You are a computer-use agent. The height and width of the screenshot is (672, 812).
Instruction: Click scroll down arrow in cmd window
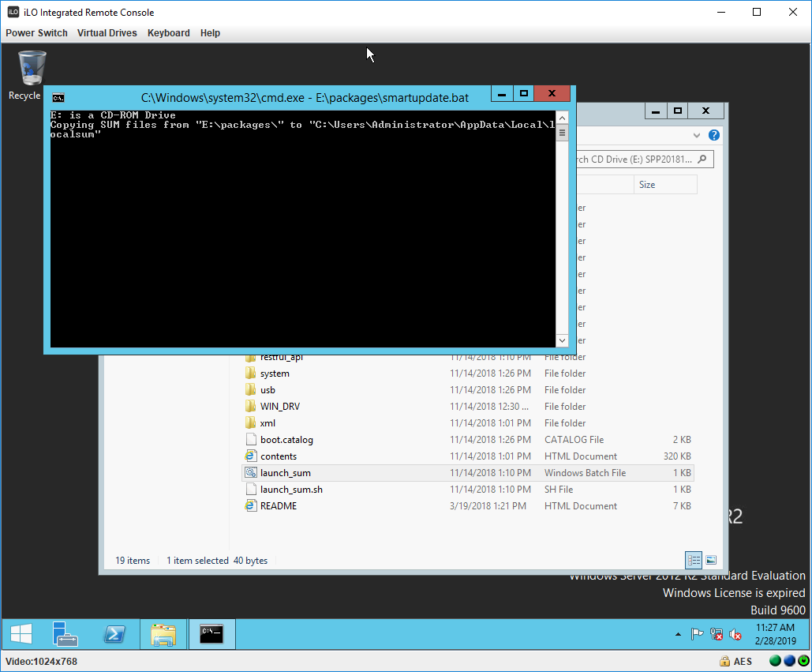click(x=562, y=340)
